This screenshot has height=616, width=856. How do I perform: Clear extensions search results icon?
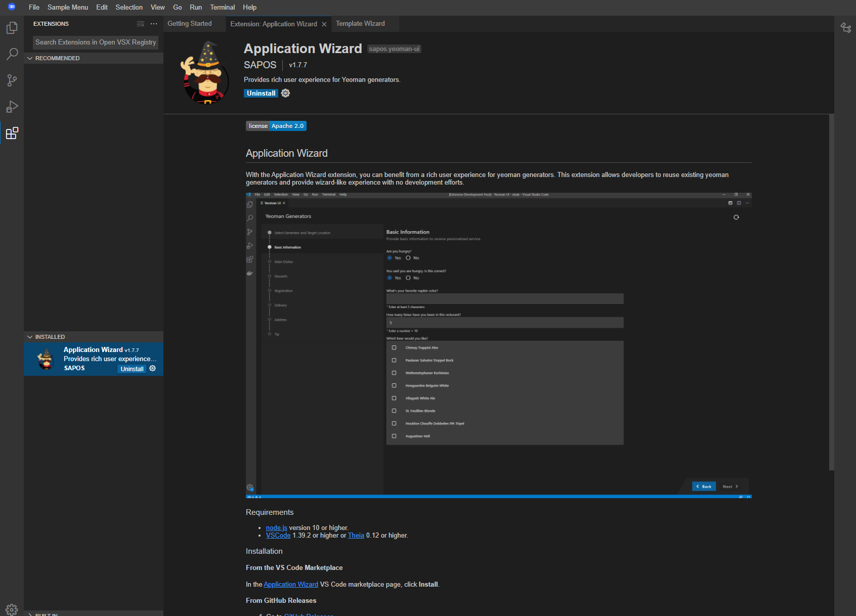tap(141, 24)
